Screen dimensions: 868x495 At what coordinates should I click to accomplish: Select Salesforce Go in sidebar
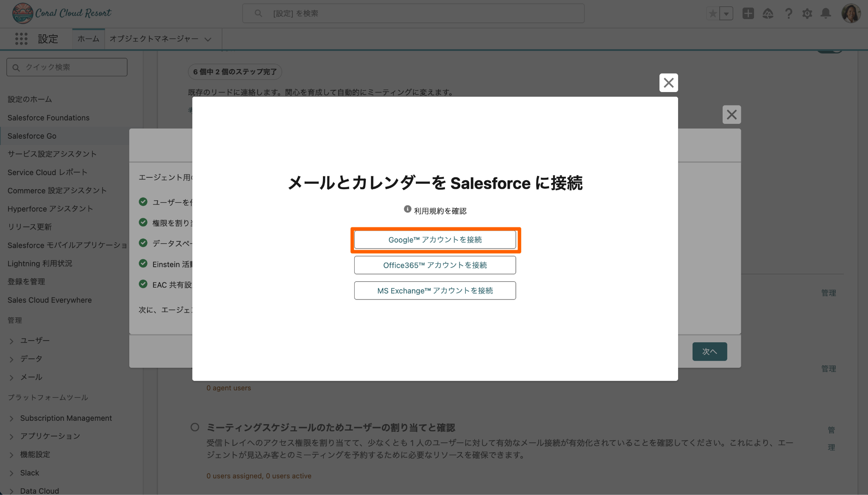coord(32,136)
